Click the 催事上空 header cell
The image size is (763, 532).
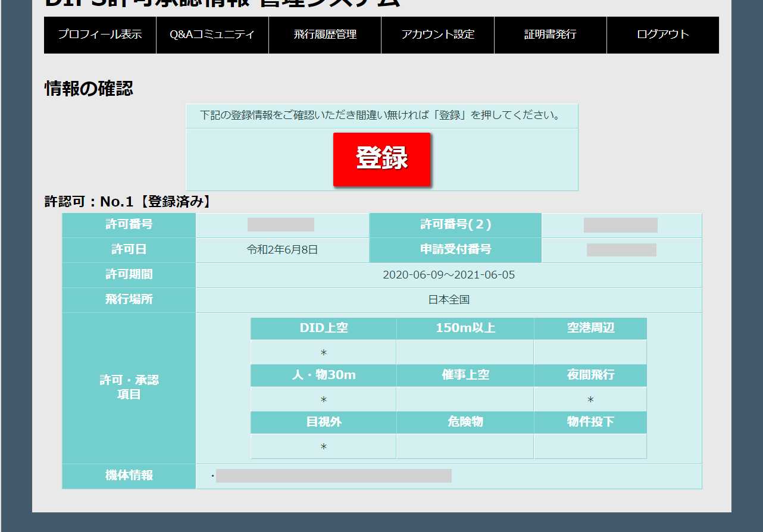pyautogui.click(x=465, y=375)
